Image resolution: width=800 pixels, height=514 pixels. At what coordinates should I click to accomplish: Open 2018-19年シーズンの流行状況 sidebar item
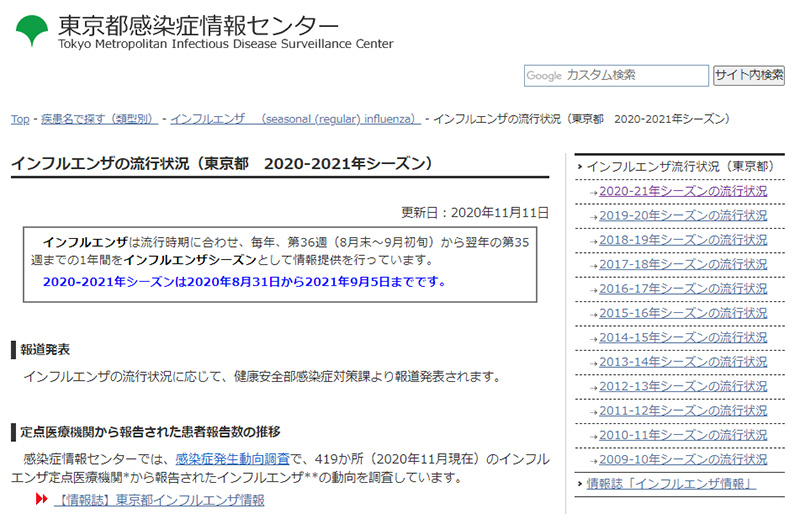point(683,240)
